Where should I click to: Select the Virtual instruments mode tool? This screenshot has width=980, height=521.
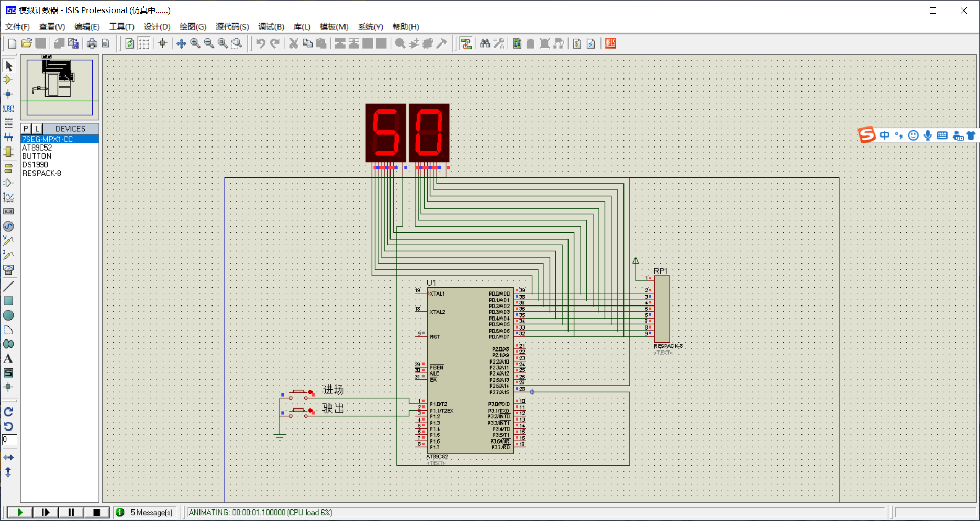click(8, 269)
